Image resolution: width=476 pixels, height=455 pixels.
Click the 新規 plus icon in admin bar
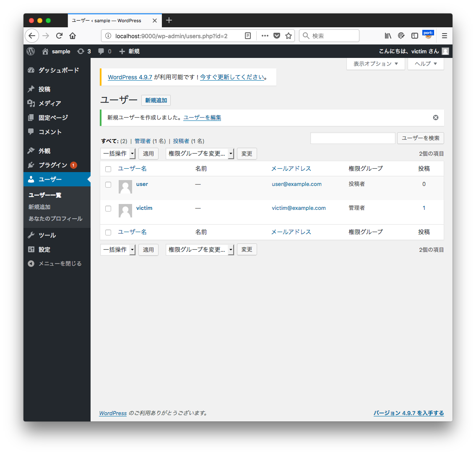(122, 51)
